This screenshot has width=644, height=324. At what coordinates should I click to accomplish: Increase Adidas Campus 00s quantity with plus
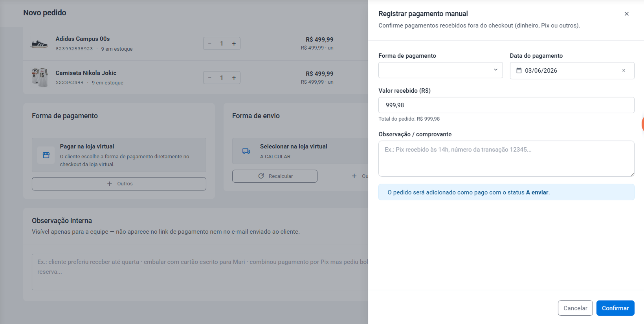click(234, 44)
